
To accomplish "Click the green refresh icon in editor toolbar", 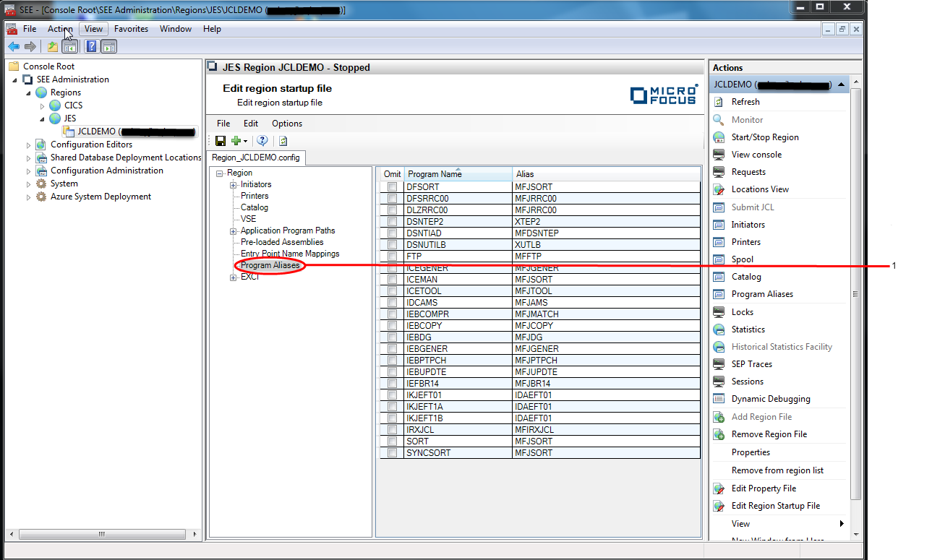I will [283, 141].
